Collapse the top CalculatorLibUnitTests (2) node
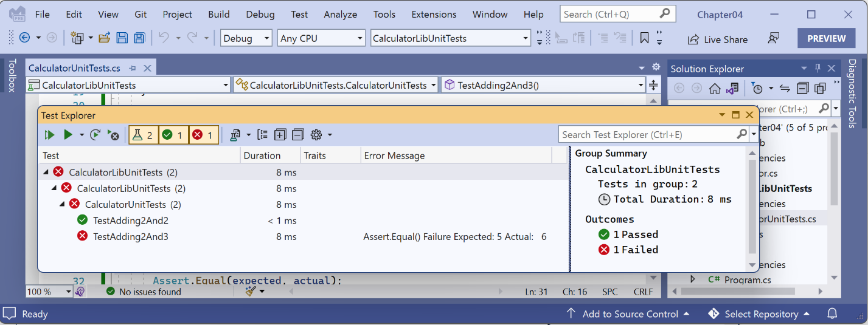Image resolution: width=868 pixels, height=325 pixels. 46,172
